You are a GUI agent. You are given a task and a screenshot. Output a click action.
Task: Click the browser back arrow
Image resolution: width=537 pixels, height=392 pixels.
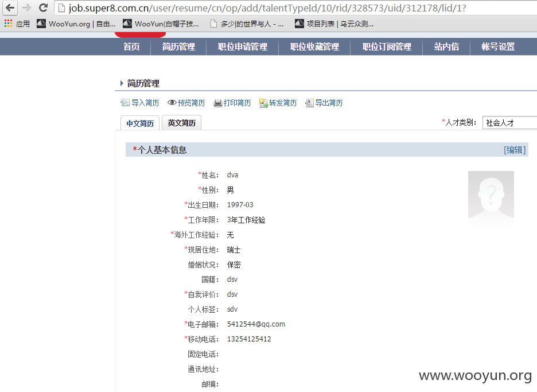[x=10, y=7]
